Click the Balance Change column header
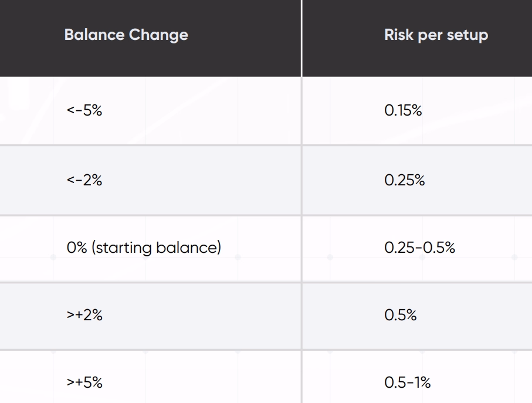Image resolution: width=532 pixels, height=403 pixels. point(126,35)
